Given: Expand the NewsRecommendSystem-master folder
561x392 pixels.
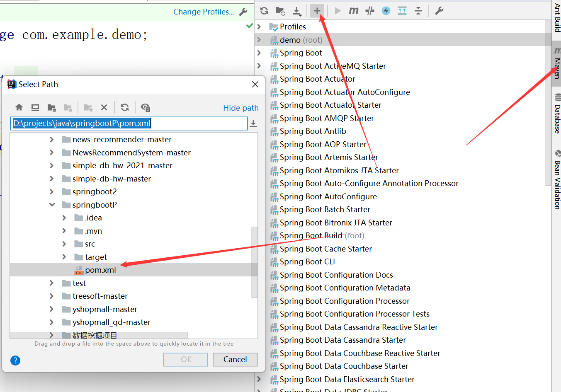Looking at the screenshot, I should pyautogui.click(x=51, y=152).
